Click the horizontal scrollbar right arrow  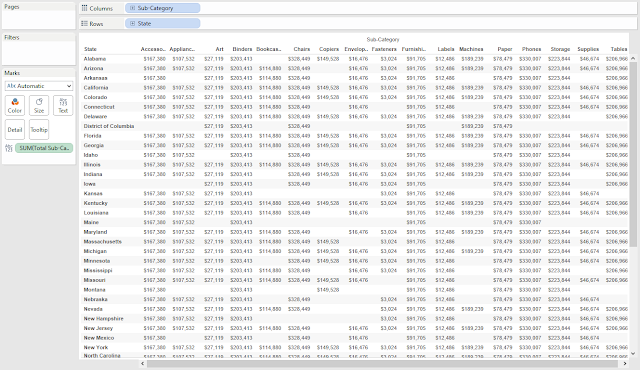625,363
